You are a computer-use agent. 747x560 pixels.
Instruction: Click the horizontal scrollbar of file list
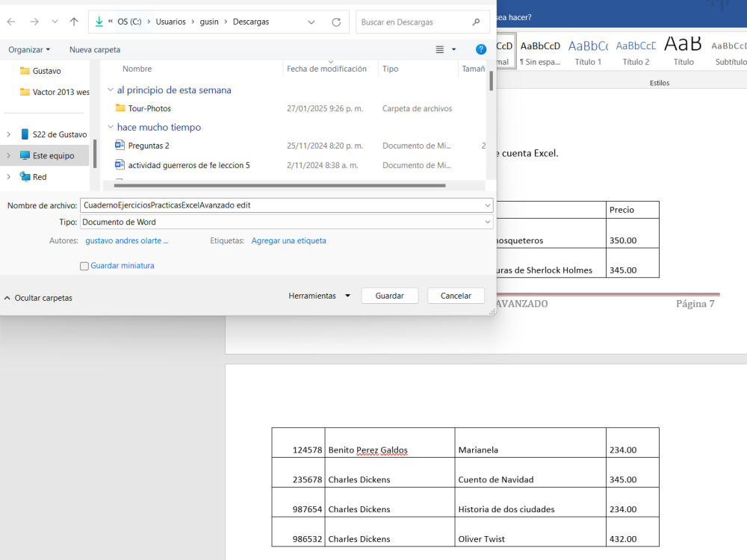coord(279,185)
